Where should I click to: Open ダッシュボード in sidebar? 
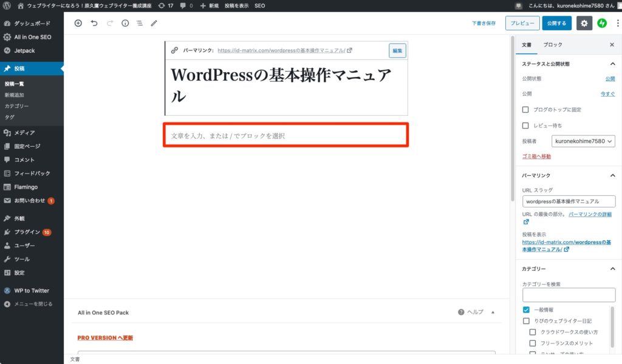[32, 24]
